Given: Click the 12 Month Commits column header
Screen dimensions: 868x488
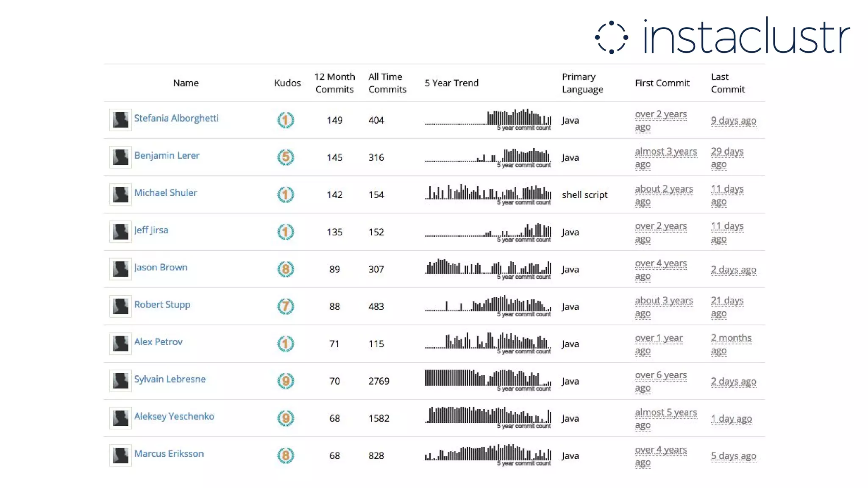Looking at the screenshot, I should [x=334, y=83].
